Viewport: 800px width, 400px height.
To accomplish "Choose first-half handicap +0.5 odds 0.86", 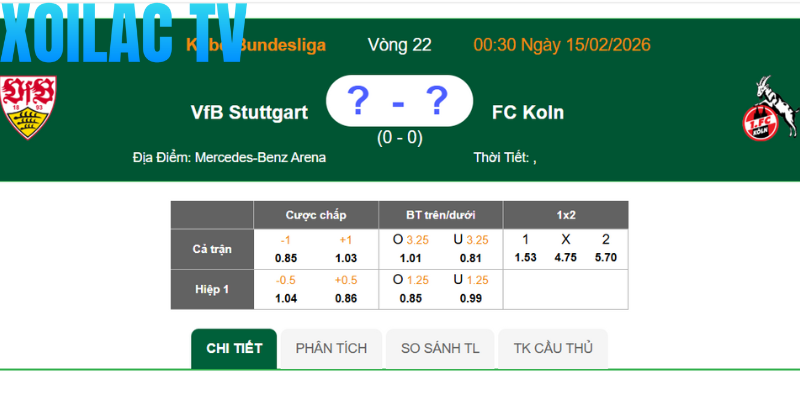I will [346, 298].
